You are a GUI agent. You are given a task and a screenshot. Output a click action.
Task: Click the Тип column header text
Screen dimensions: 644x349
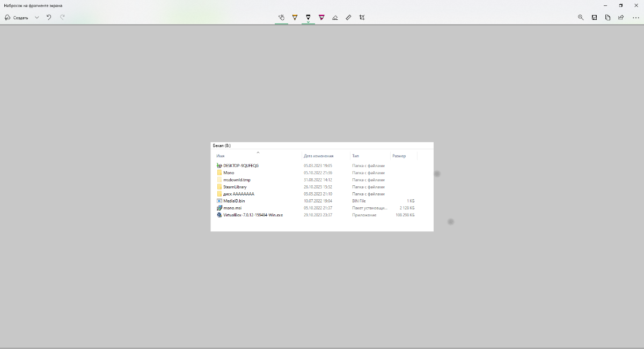coord(355,156)
